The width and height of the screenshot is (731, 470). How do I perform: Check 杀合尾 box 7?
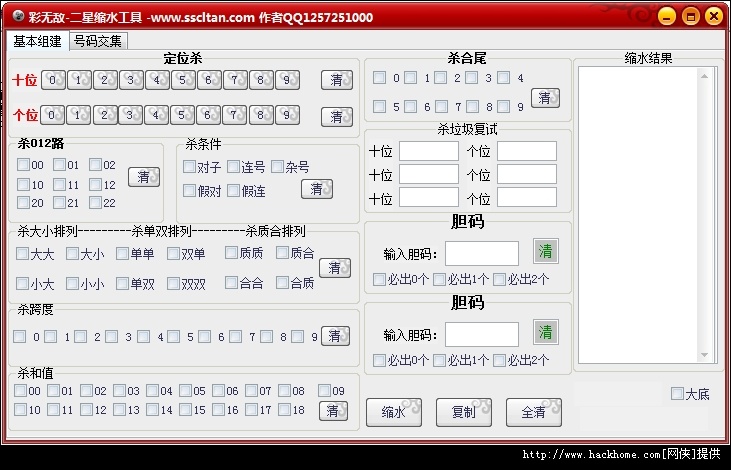coord(441,106)
